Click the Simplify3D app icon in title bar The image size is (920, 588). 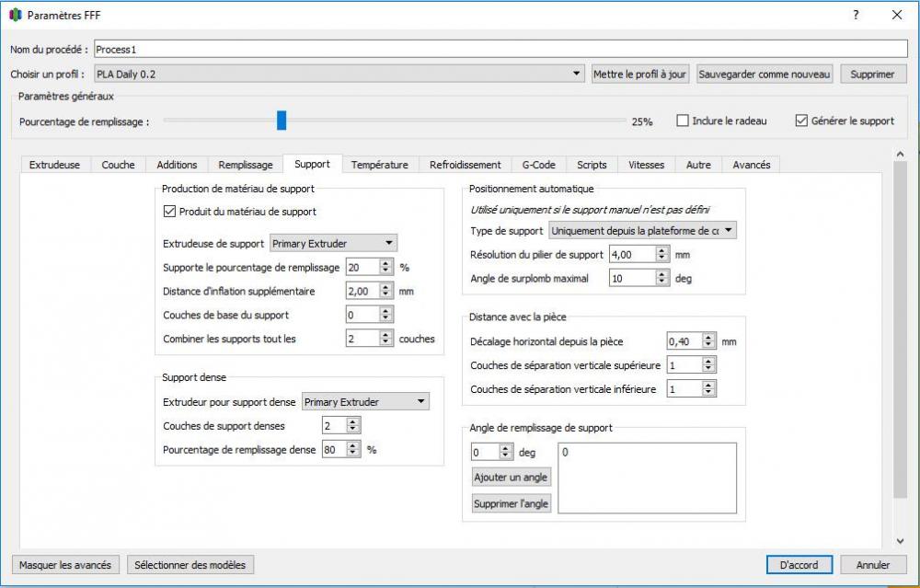[16, 16]
